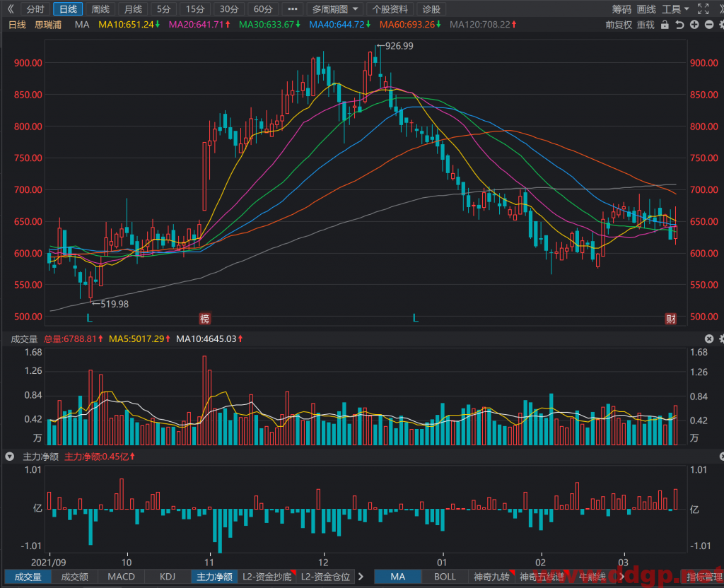Zoom in the K-line chart with plus icon
The width and height of the screenshot is (724, 588).
694,25
